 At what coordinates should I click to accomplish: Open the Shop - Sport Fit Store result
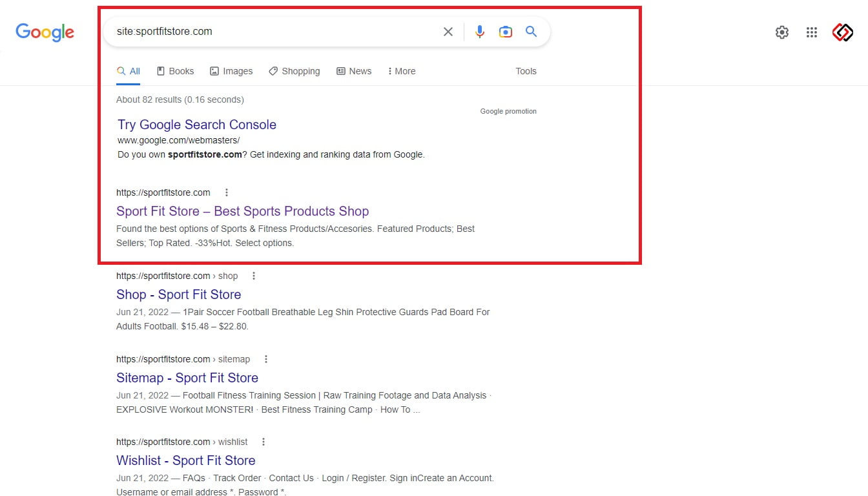[178, 294]
